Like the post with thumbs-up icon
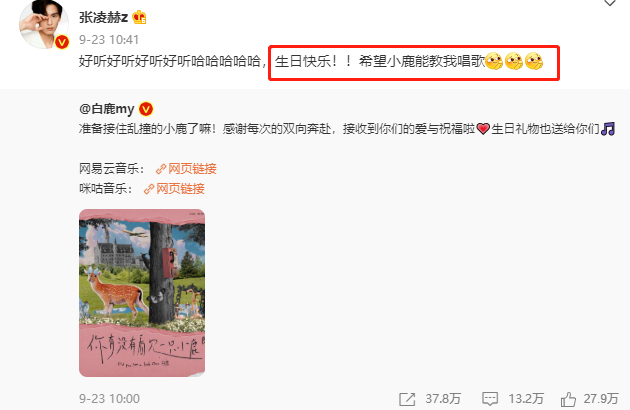Screen dimensions: 630x410 569,399
